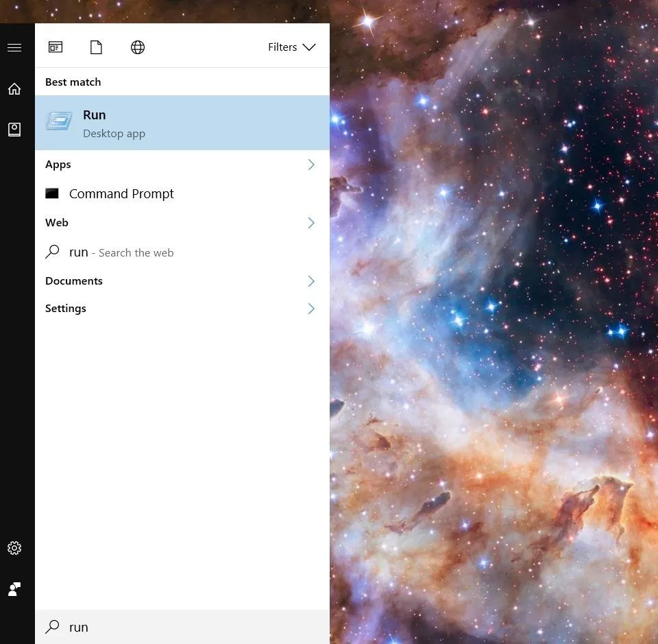
Task: Expand the Apps category arrow
Action: tap(311, 165)
